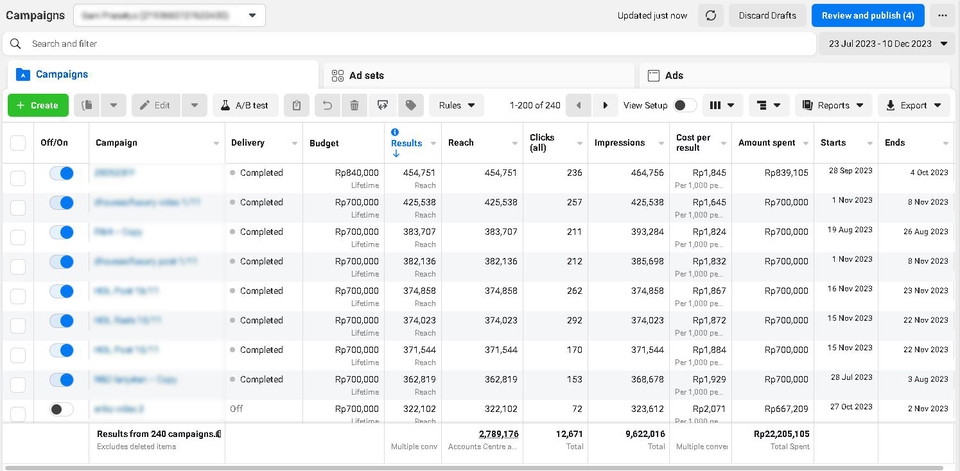
Task: Toggle the View Setup switch
Action: [685, 105]
